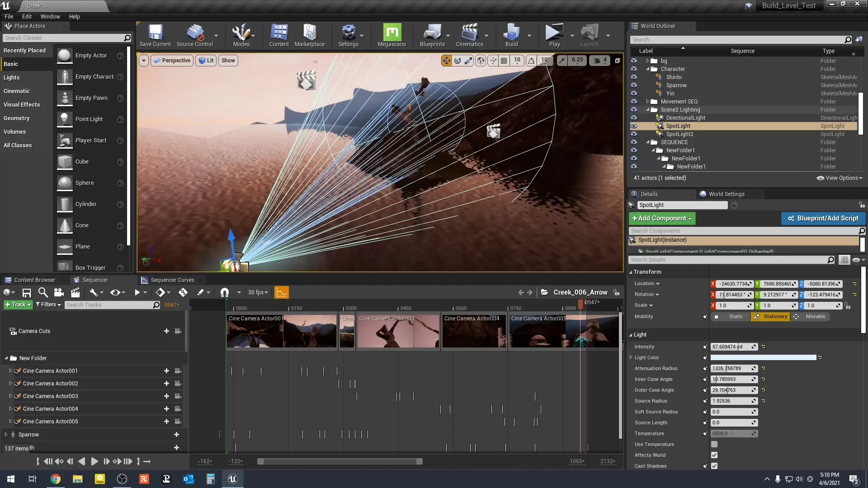Click the Blueprint/Add Script button
Screen dimensions: 868x488
click(823, 218)
